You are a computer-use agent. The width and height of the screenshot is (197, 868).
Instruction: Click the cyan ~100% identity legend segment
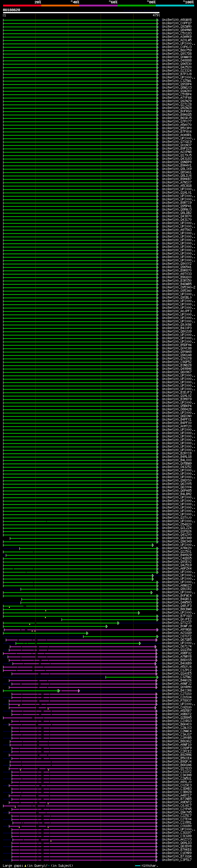pos(175,6)
